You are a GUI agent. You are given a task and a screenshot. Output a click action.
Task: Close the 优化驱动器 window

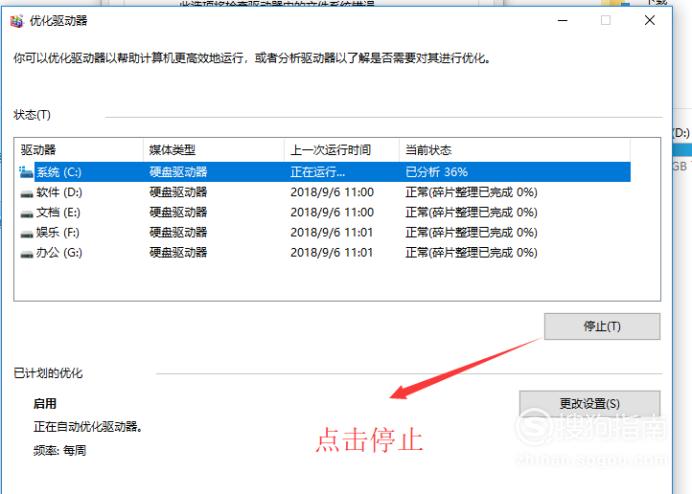click(x=650, y=20)
